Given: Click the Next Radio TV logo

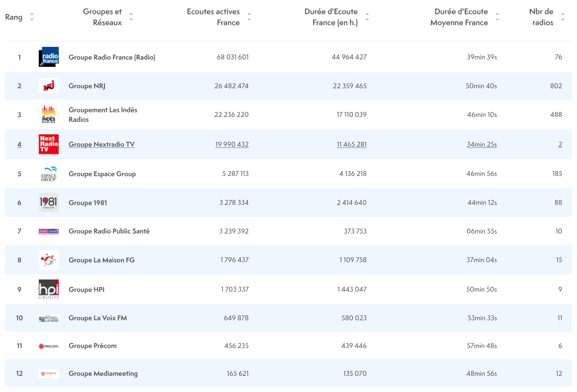Looking at the screenshot, I should point(49,144).
